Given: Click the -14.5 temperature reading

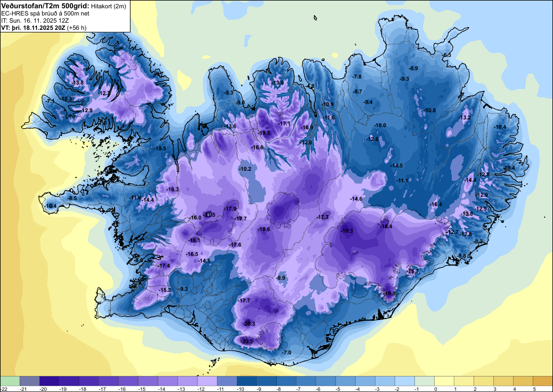Looking at the screenshot, I should click(397, 165).
